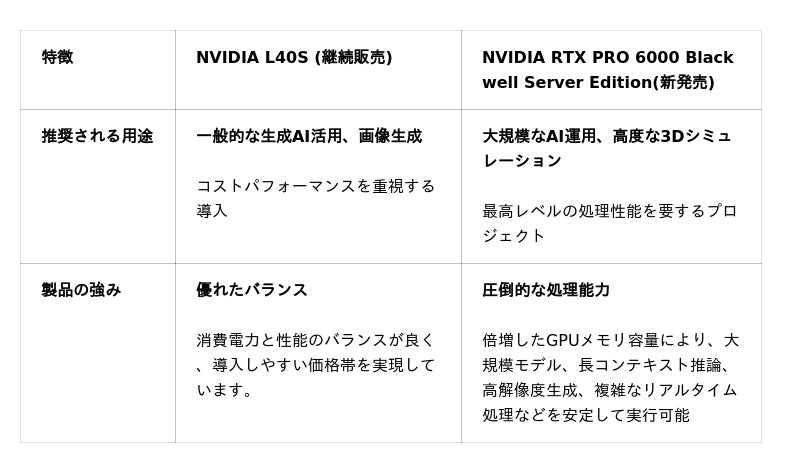Select the 圧倒的な処理能力 bold text
800x473 pixels.
point(545,290)
